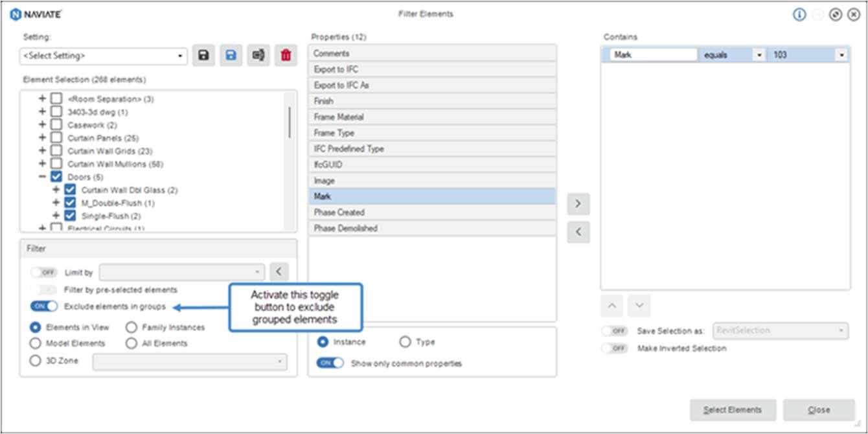
Task: Click the back arrow next to Limit by
Action: 279,272
